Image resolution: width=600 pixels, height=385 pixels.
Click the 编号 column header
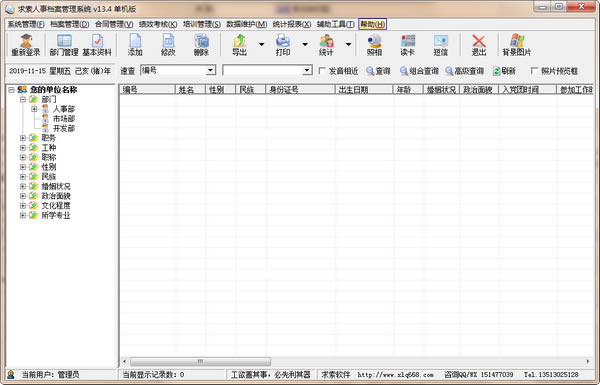[147, 90]
